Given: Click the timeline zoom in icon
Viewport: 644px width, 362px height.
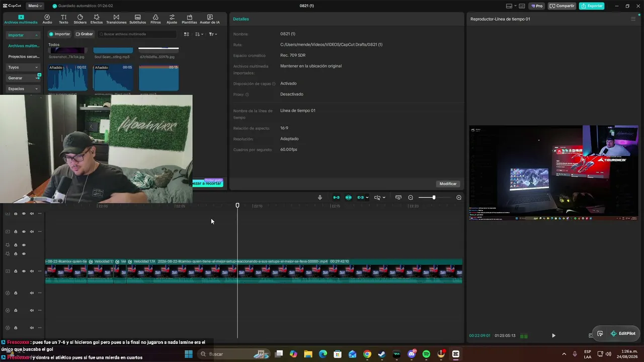Looking at the screenshot, I should 459,198.
